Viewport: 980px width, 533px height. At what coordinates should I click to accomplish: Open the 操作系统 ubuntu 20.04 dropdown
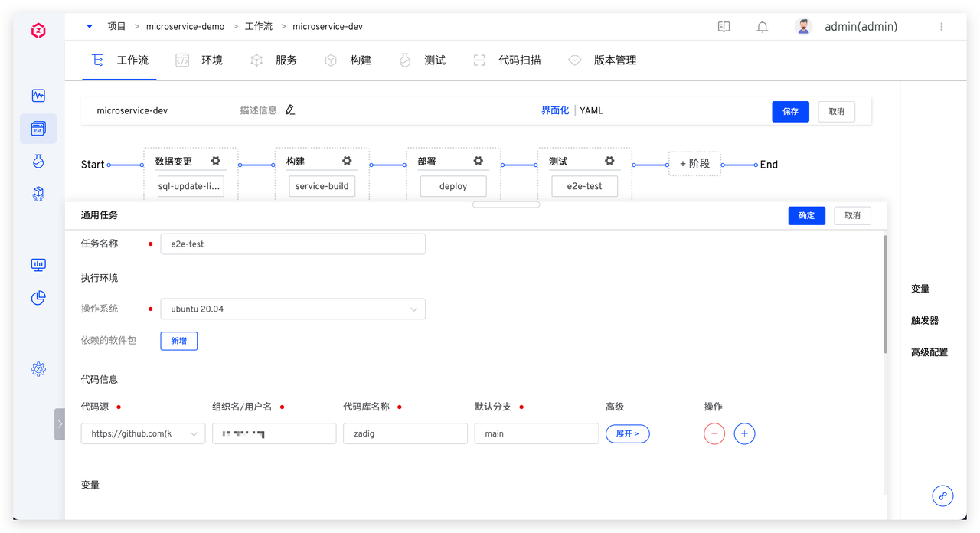coord(292,309)
